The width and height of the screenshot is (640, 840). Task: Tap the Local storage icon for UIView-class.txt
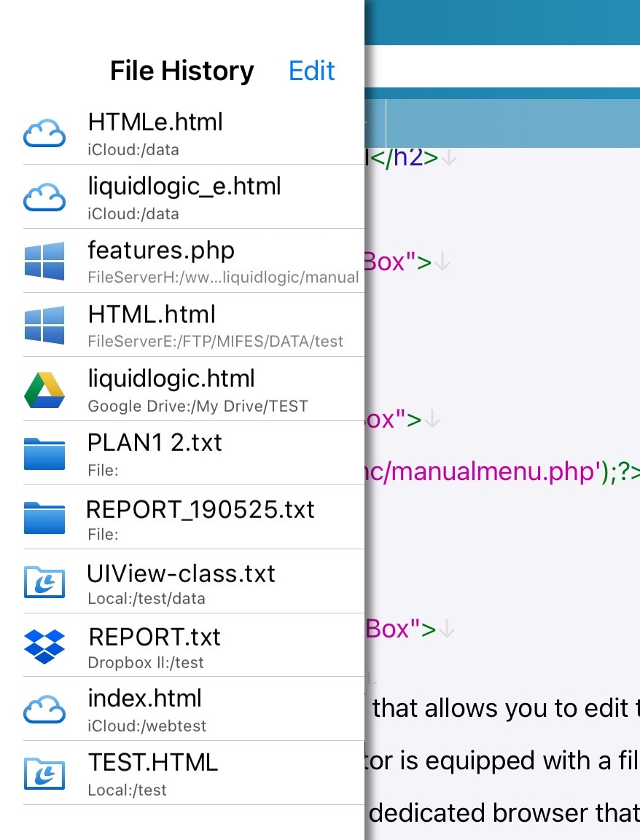pos(44,581)
